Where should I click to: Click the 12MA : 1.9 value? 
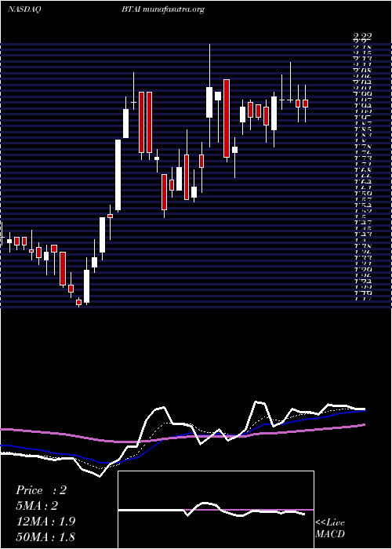(45, 521)
